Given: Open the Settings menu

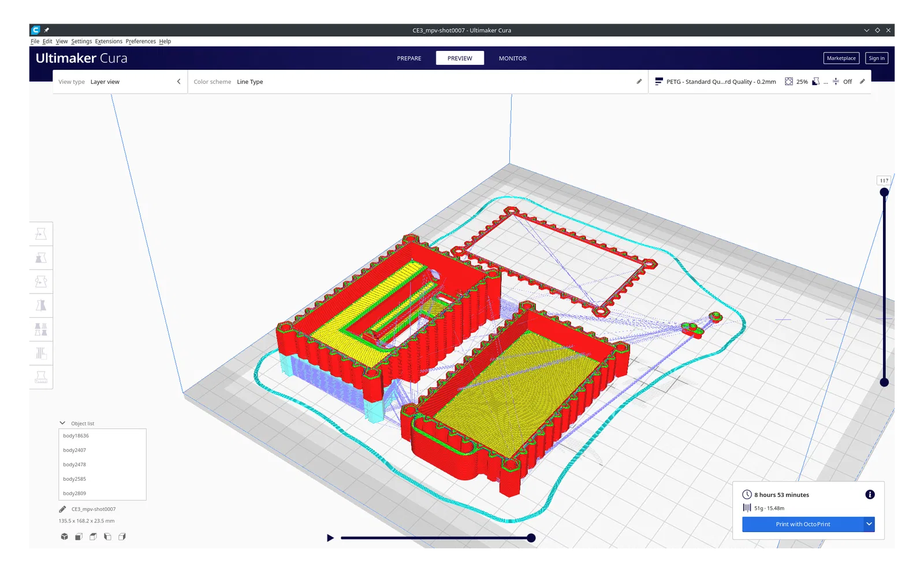Looking at the screenshot, I should (81, 42).
